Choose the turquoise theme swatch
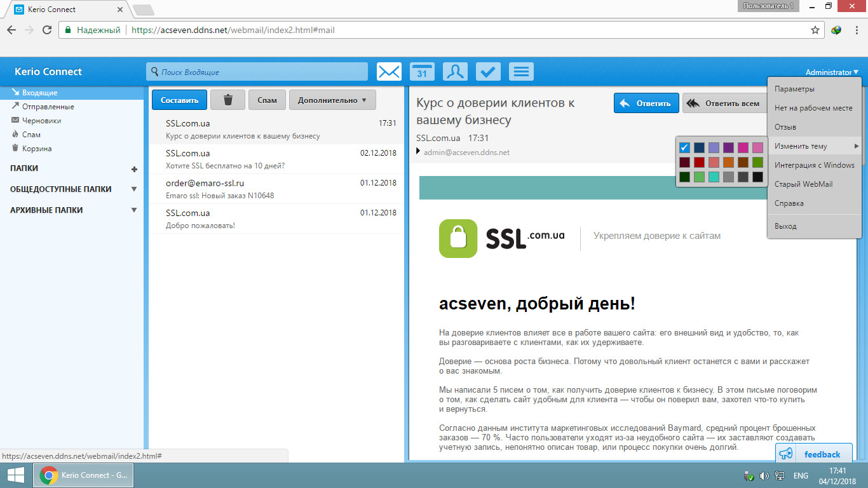Viewport: 868px width, 488px height. point(714,177)
